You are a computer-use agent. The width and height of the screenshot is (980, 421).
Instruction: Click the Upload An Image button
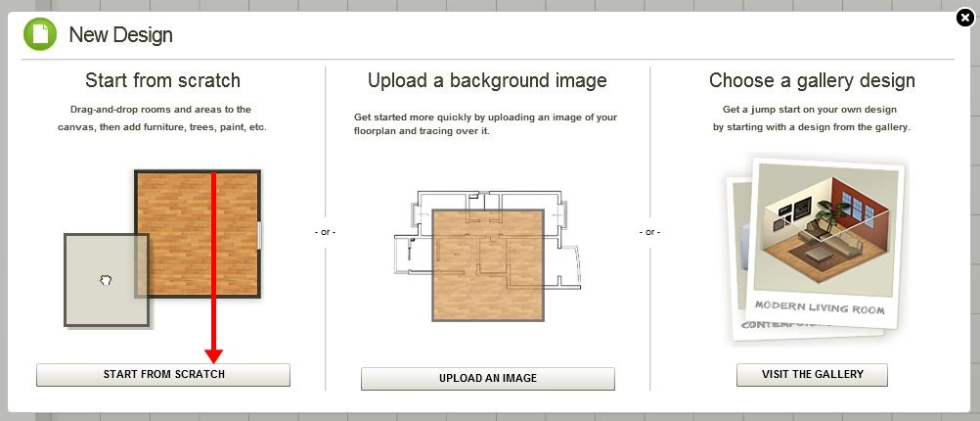point(487,379)
